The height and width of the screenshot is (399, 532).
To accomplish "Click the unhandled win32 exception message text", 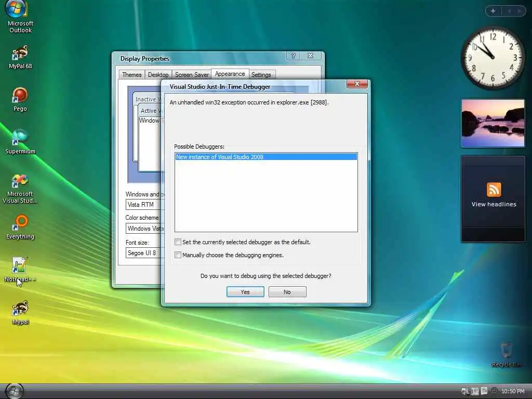I will click(249, 102).
